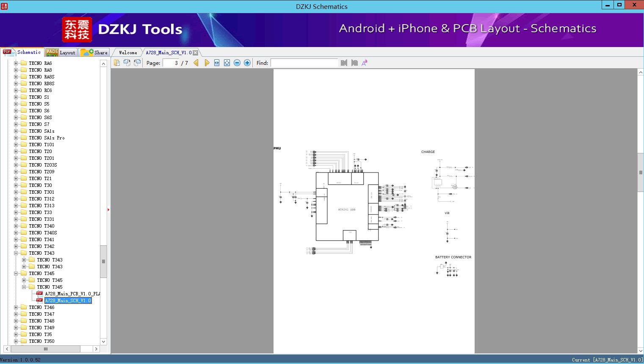Screen dimensions: 644x364
Task: Switch to the Schematic tab
Action: tap(22, 52)
